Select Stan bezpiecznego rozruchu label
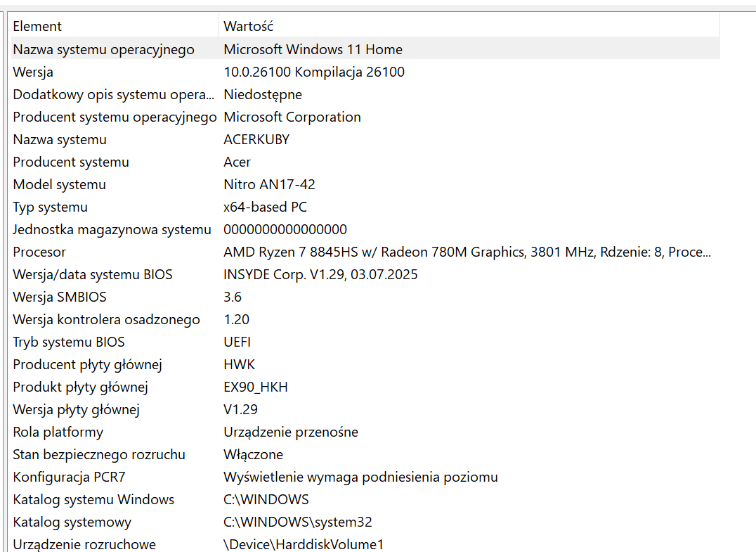 click(x=99, y=454)
